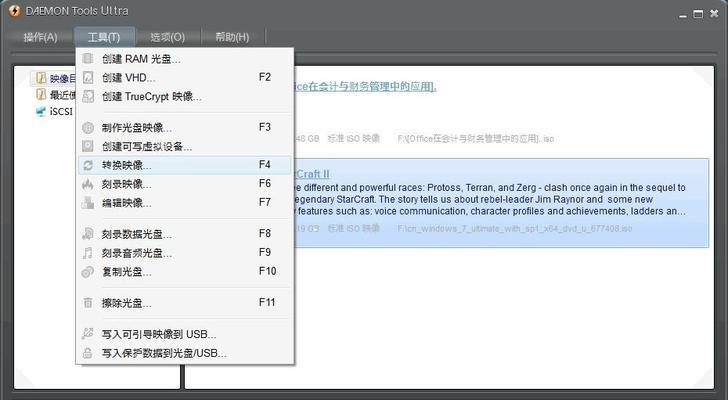
Task: Select 刻录数据光盘... menu entry
Action: pos(185,234)
